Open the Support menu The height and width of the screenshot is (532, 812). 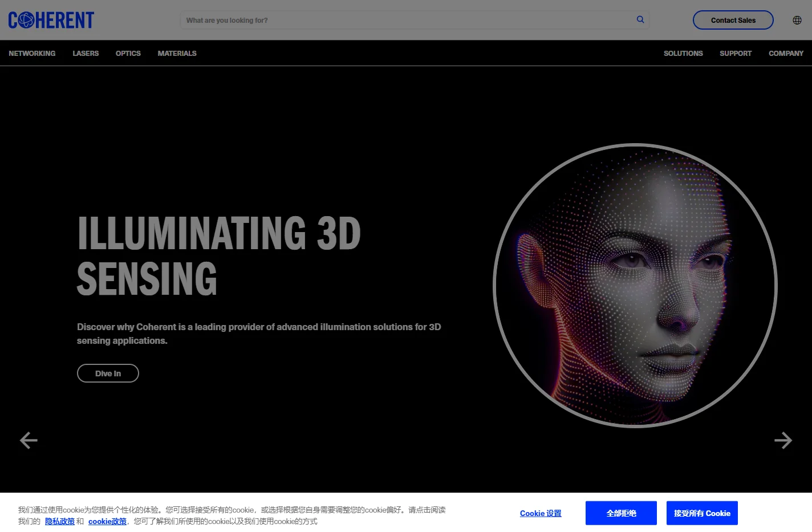coord(736,54)
